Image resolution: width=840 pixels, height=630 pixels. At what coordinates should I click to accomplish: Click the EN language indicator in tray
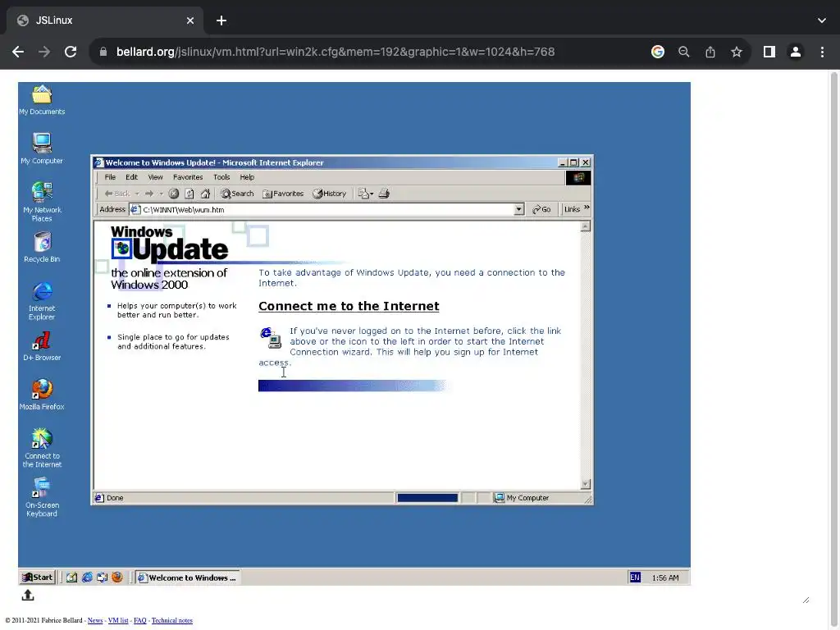click(x=635, y=577)
